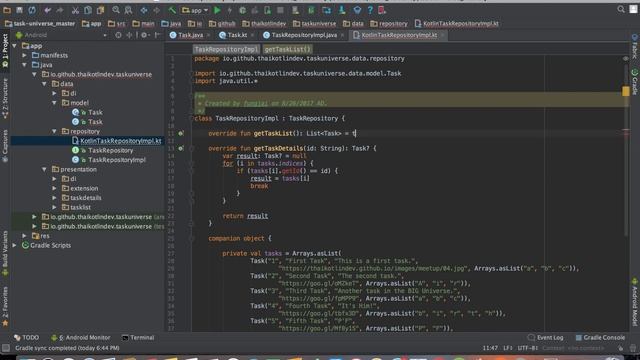
Task: Expand Gradle Scripts node
Action: click(15, 245)
